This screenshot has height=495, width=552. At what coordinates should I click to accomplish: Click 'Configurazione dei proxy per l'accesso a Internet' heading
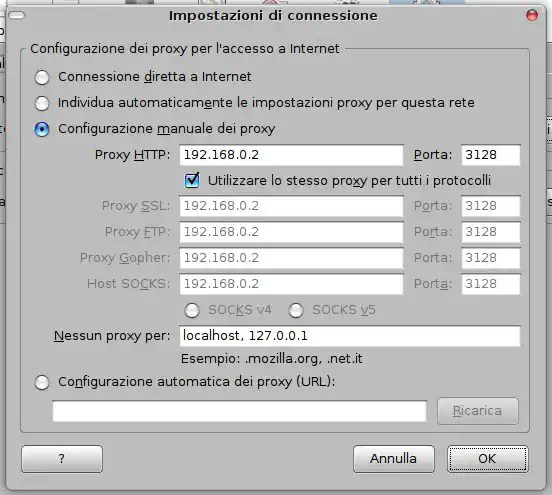tap(185, 49)
